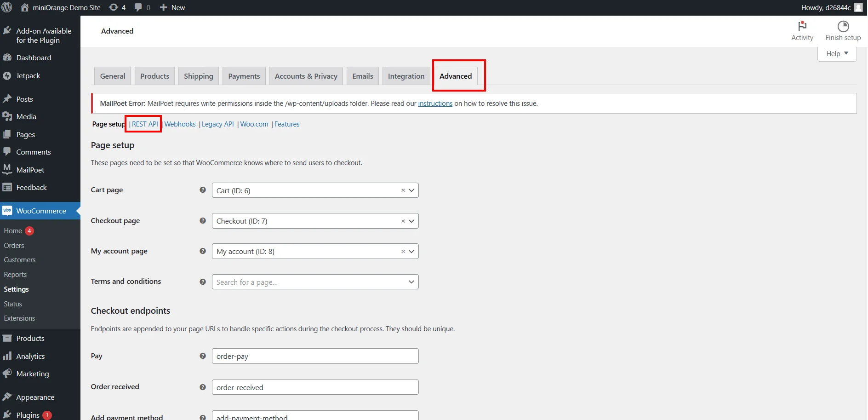
Task: Switch to the Emails tab
Action: (362, 75)
